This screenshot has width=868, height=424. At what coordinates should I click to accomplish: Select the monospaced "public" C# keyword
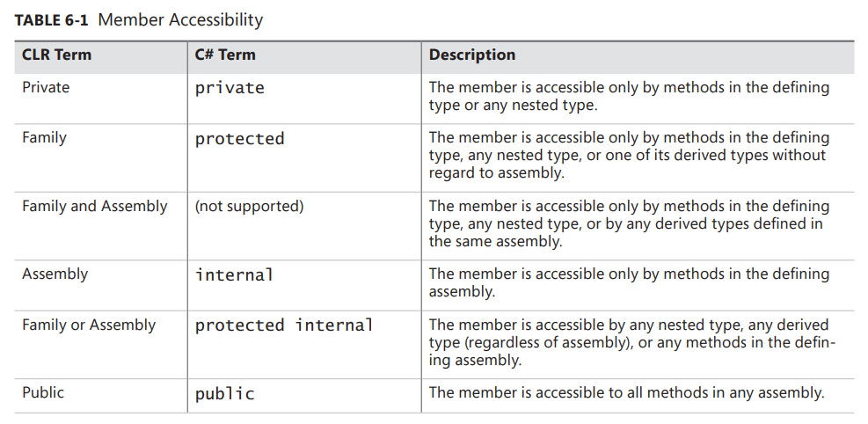(x=225, y=394)
